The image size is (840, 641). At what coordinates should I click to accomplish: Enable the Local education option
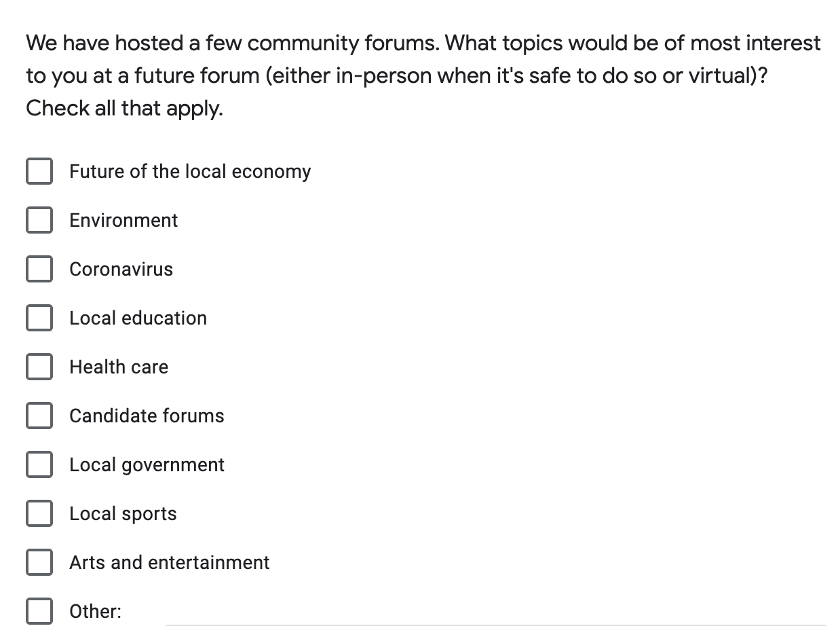coord(39,318)
